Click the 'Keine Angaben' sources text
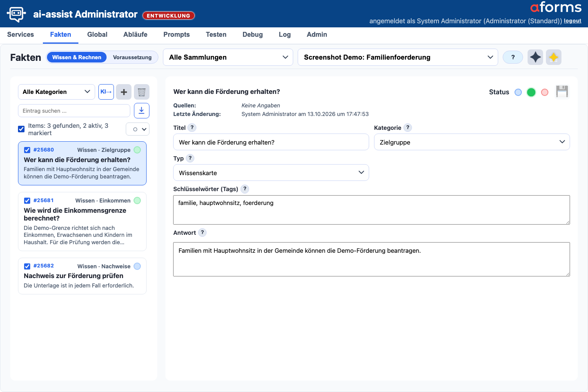588x392 pixels. point(261,105)
